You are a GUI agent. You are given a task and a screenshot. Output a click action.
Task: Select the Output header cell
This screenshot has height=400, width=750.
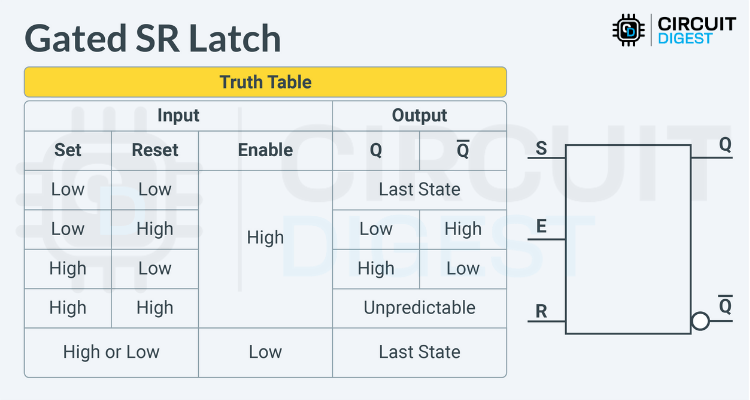click(419, 115)
